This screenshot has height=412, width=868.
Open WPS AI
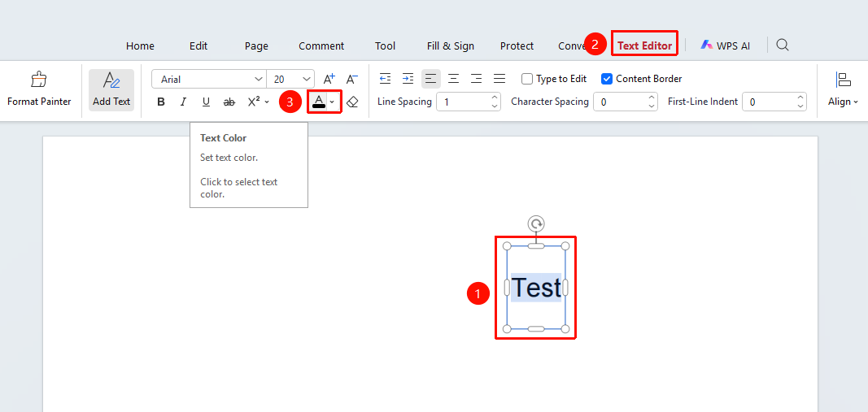[x=726, y=46]
